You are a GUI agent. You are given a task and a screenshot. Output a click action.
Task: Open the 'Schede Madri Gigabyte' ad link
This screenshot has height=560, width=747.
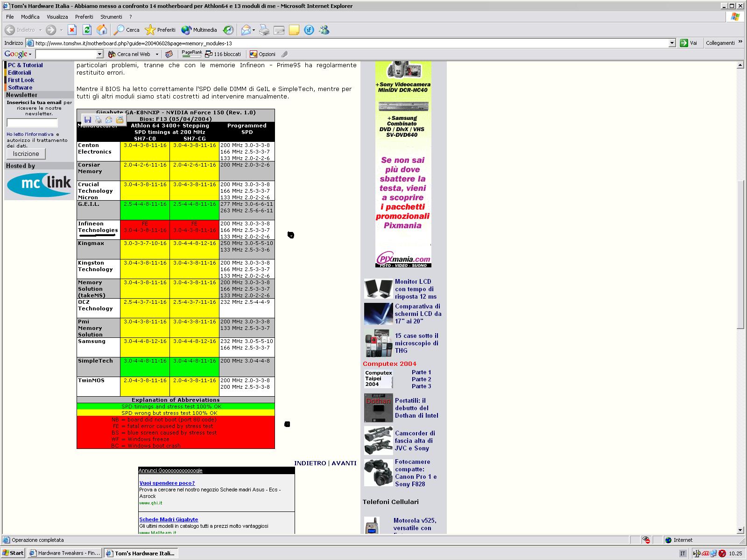coord(169,519)
